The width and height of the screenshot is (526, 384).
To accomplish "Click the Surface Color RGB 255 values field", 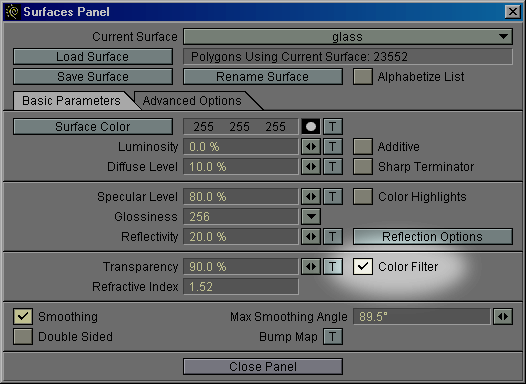I will (241, 127).
